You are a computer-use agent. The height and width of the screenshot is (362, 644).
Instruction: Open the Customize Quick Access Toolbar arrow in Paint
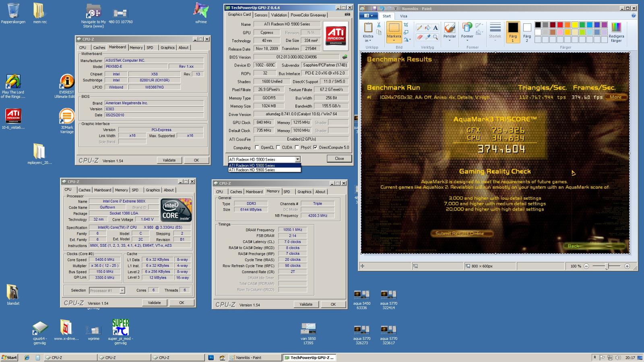coord(396,8)
